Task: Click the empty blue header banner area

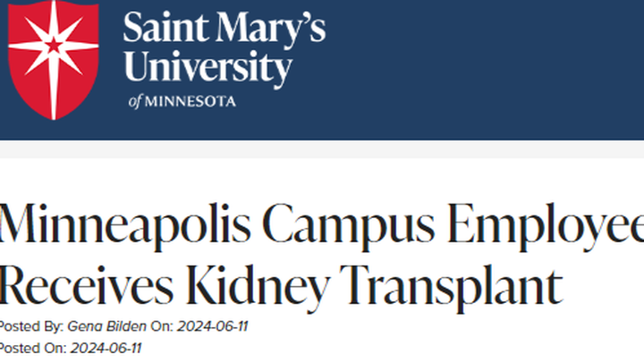Action: (x=485, y=70)
